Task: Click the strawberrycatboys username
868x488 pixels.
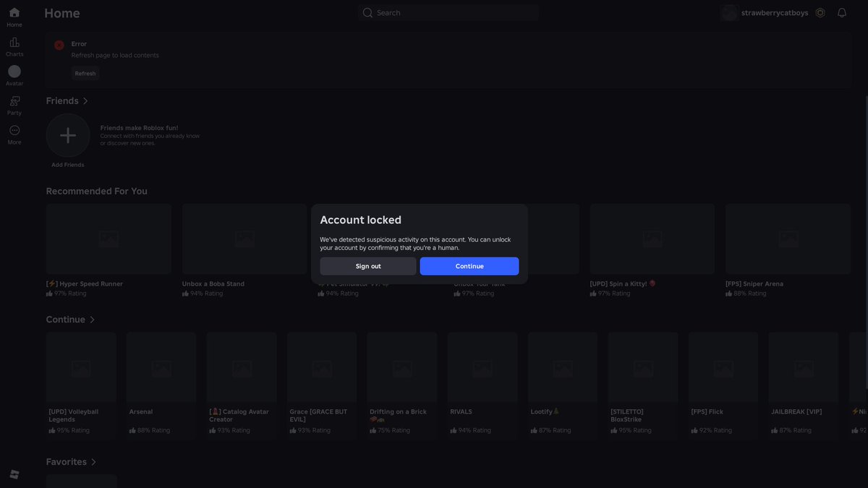Action: point(775,12)
